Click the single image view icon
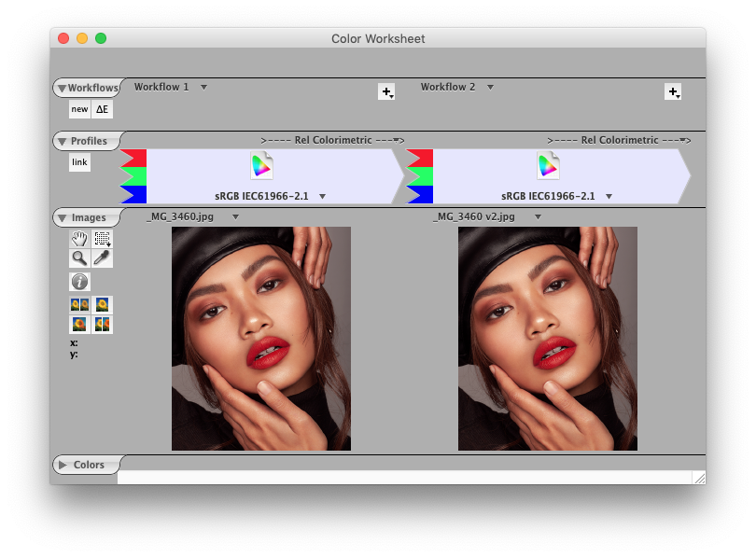756x557 pixels. pyautogui.click(x=103, y=305)
